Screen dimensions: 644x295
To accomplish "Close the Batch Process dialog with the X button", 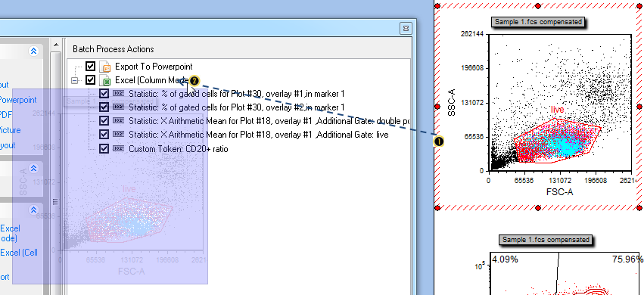I will point(406,28).
